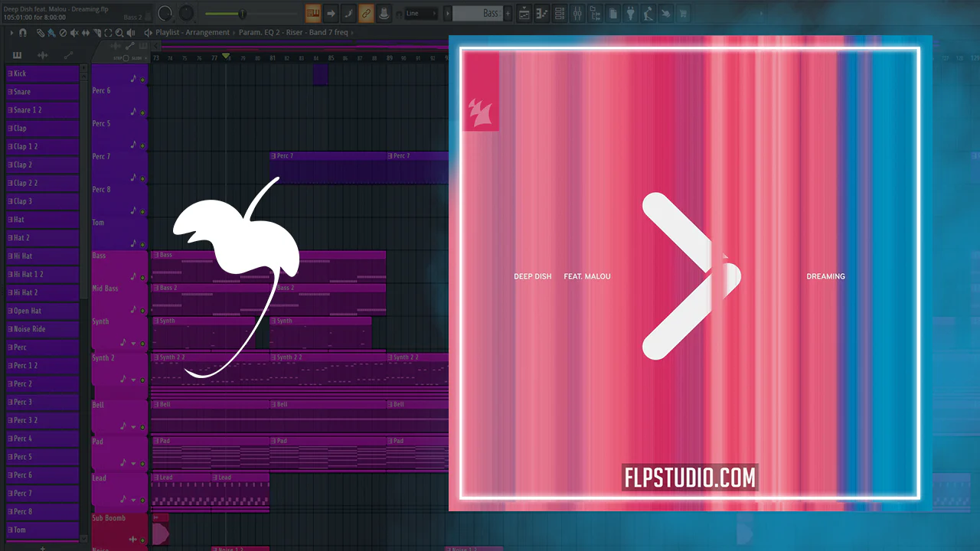Adjust the main pitch knob
This screenshot has width=980, height=551.
pyautogui.click(x=186, y=13)
